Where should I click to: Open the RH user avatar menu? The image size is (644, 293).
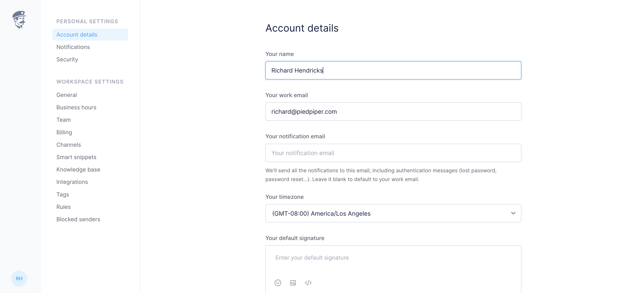point(19,278)
